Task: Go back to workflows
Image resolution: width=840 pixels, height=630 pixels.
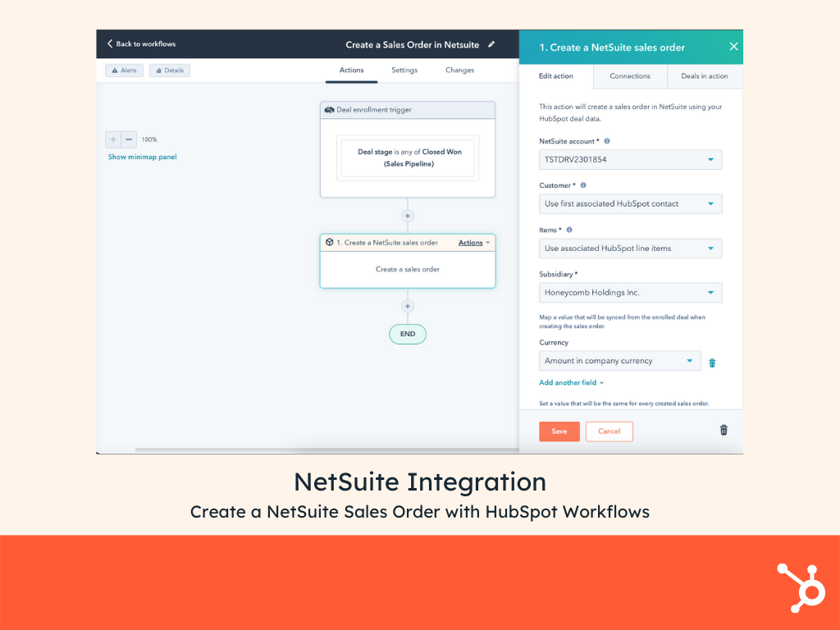Action: (x=141, y=44)
